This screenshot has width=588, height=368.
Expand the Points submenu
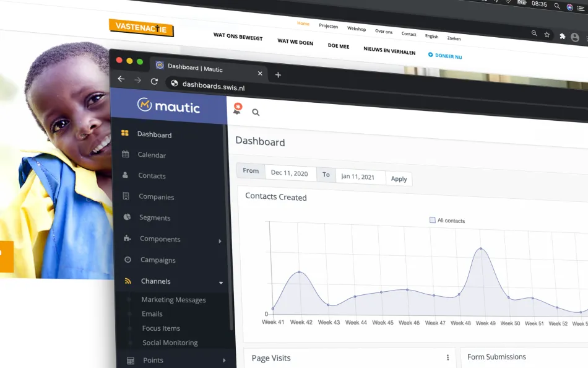tap(225, 360)
